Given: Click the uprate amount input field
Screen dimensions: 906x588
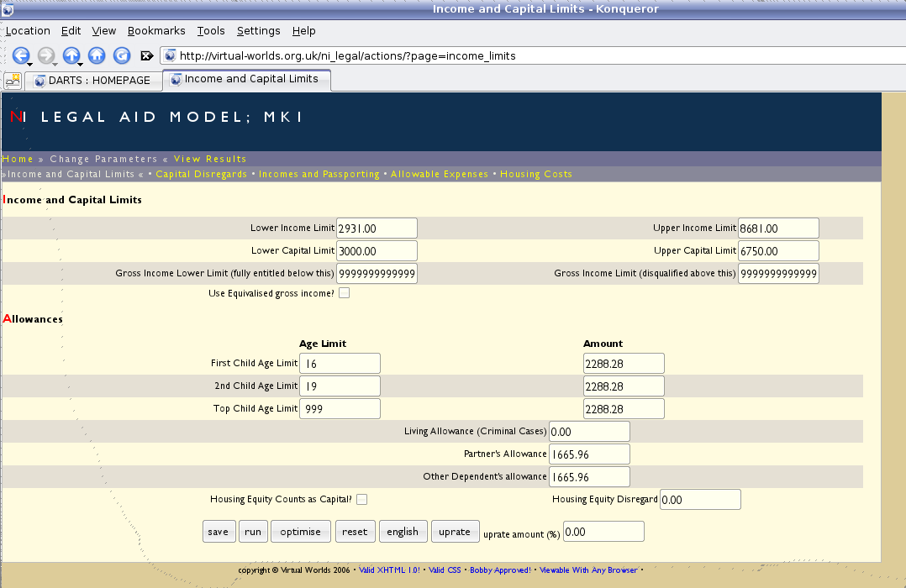Looking at the screenshot, I should pyautogui.click(x=603, y=531).
